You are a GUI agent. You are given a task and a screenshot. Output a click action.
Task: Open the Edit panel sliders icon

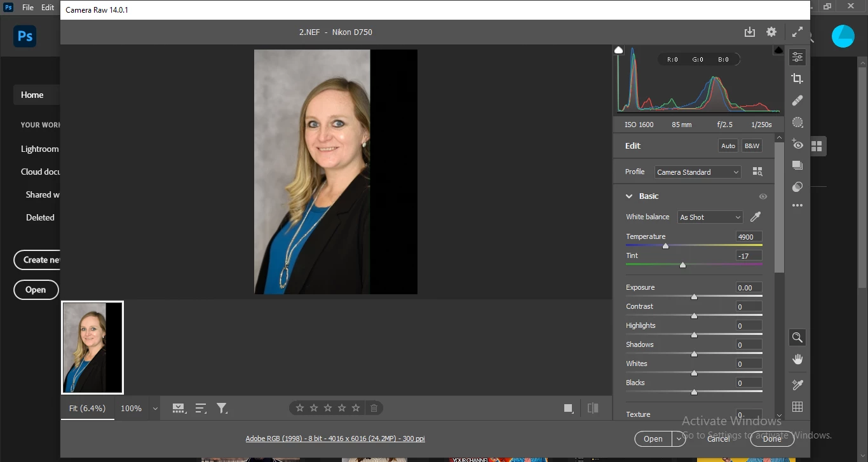[797, 57]
